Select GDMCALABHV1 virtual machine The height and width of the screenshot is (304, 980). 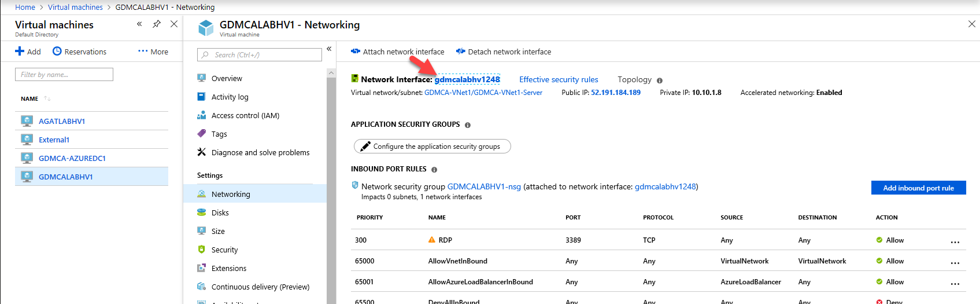point(66,177)
